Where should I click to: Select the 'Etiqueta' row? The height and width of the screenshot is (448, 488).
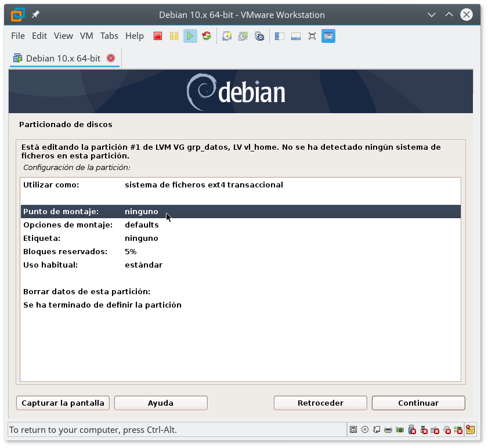pos(241,239)
